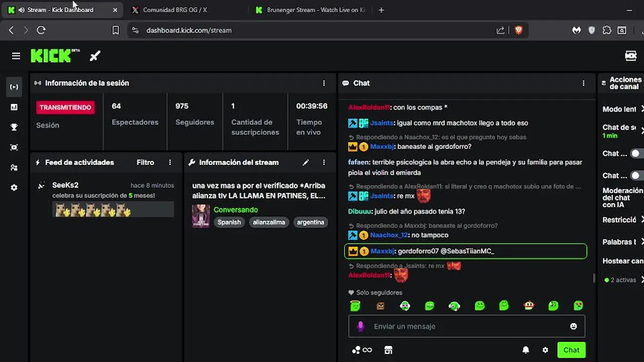Open the Feed de actividades three-dot menu
644x362 pixels.
pos(170,162)
